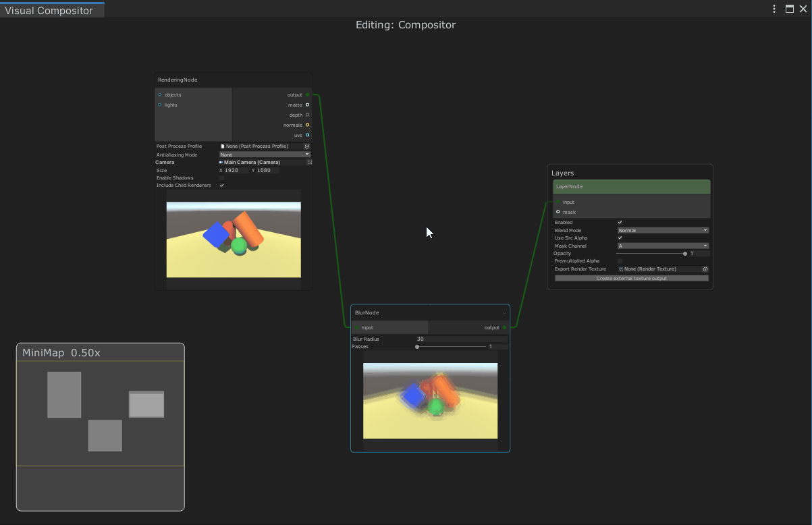Image resolution: width=812 pixels, height=525 pixels.
Task: Open Export Render Texture object picker
Action: (705, 269)
